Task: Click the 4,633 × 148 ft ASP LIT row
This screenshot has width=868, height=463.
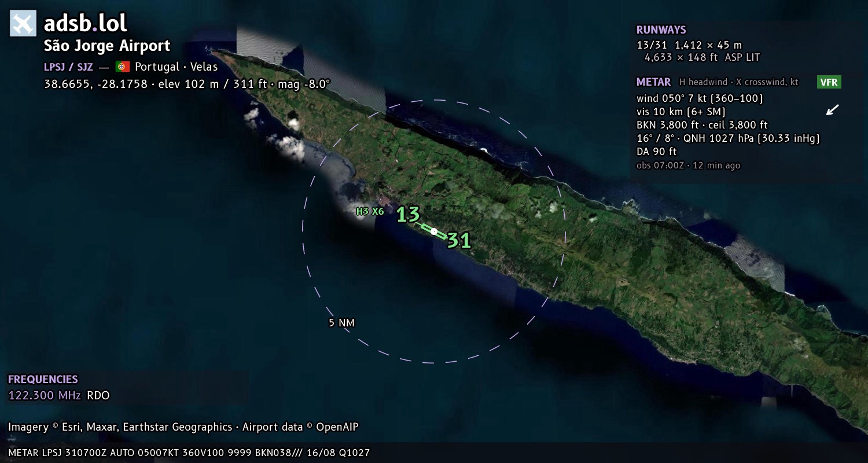Action: click(703, 57)
